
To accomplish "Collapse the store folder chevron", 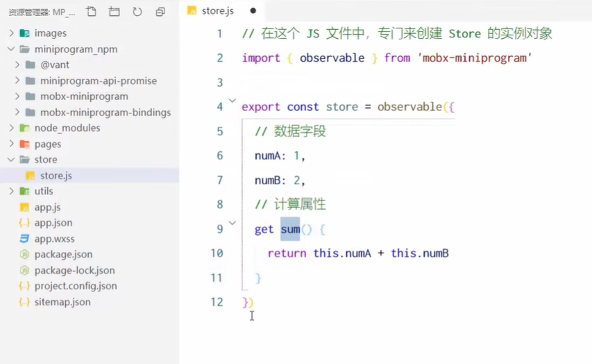I will pos(11,159).
